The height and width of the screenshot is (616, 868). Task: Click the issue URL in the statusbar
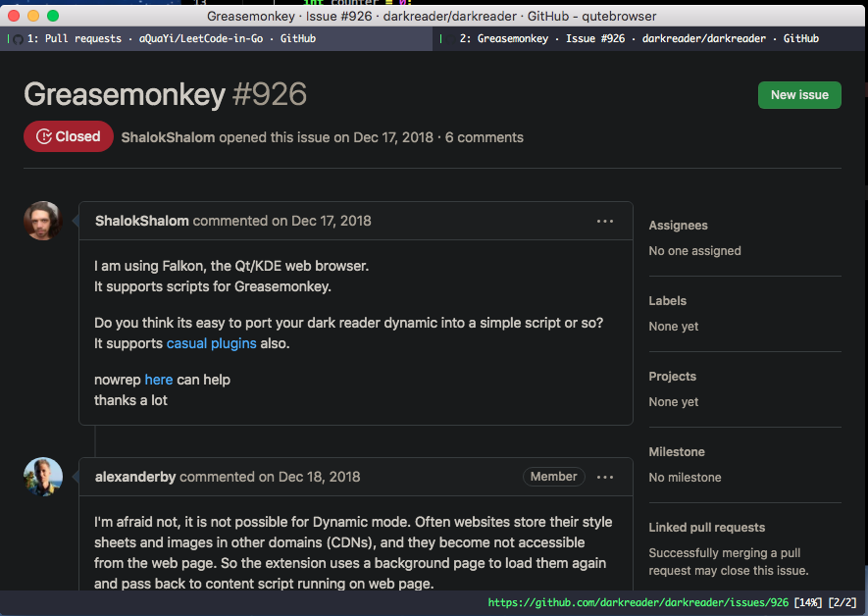point(638,602)
